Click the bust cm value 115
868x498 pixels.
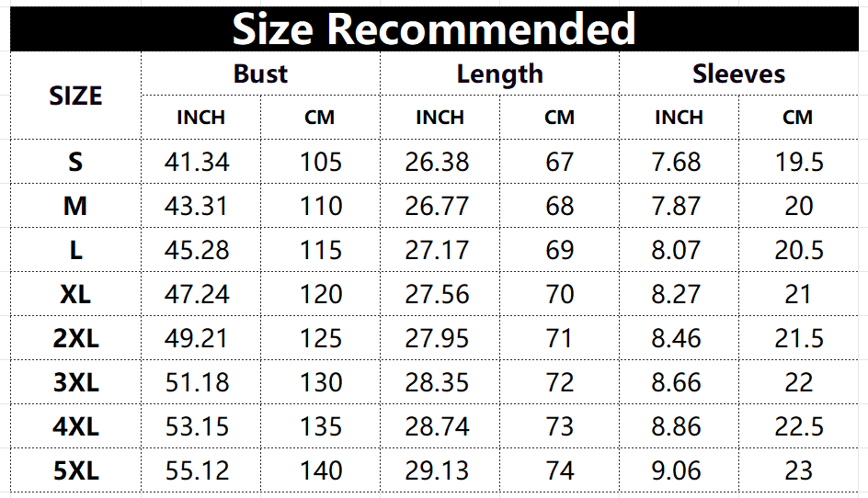pyautogui.click(x=320, y=251)
